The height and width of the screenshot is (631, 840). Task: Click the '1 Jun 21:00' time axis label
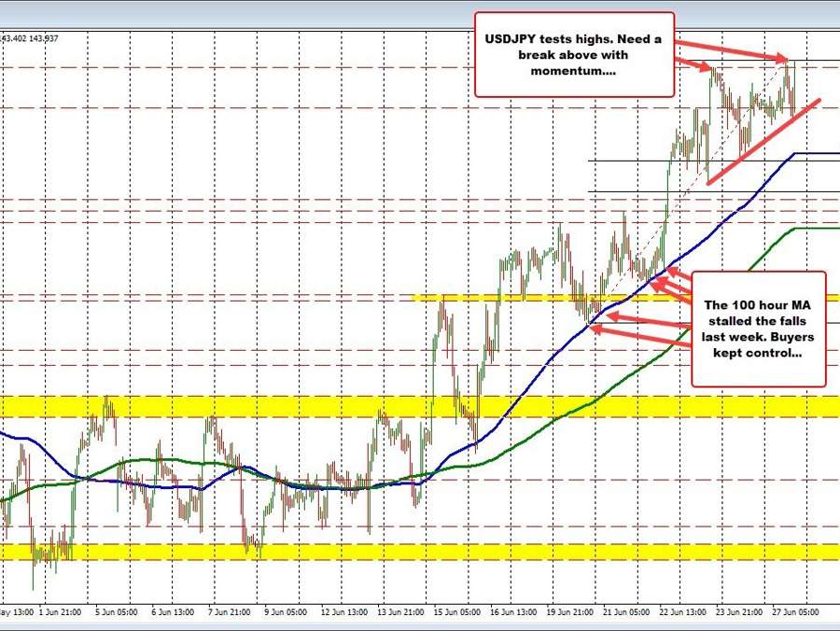[59, 613]
